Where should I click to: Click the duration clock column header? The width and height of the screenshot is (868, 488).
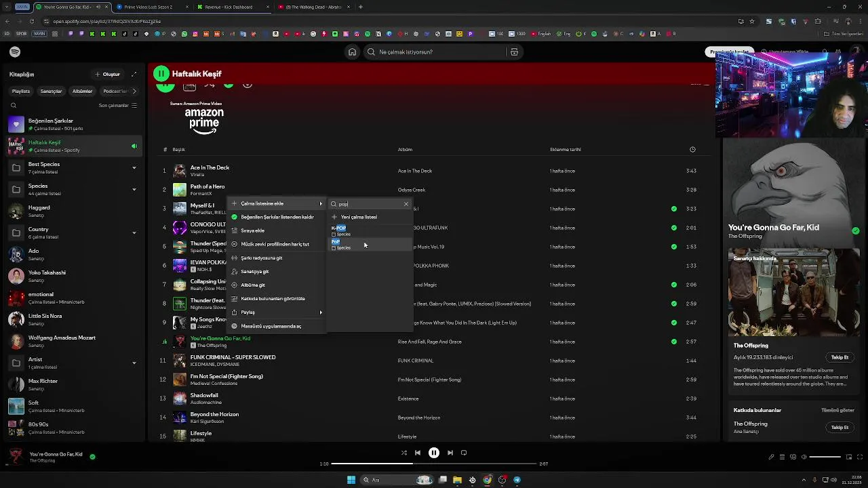point(692,149)
